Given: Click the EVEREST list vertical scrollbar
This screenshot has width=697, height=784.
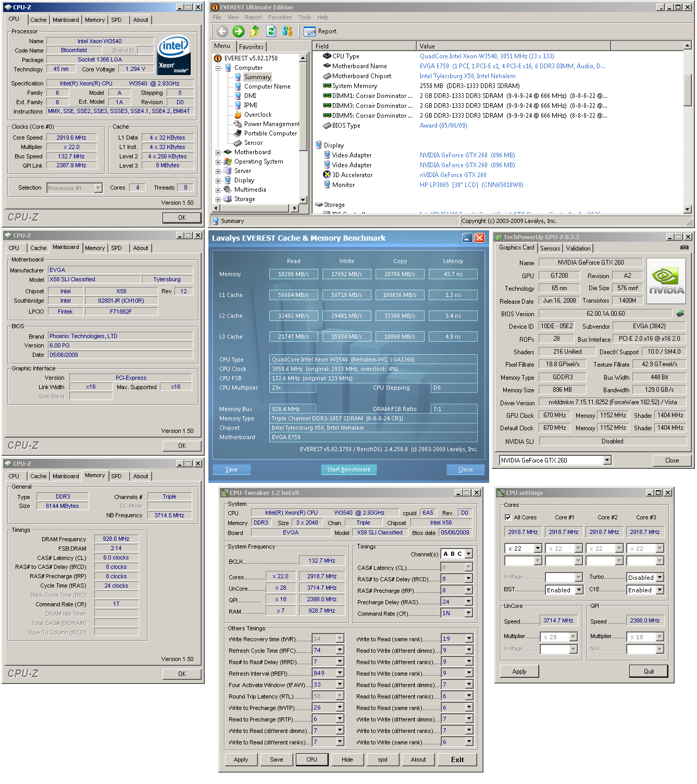Looking at the screenshot, I should coord(688,127).
